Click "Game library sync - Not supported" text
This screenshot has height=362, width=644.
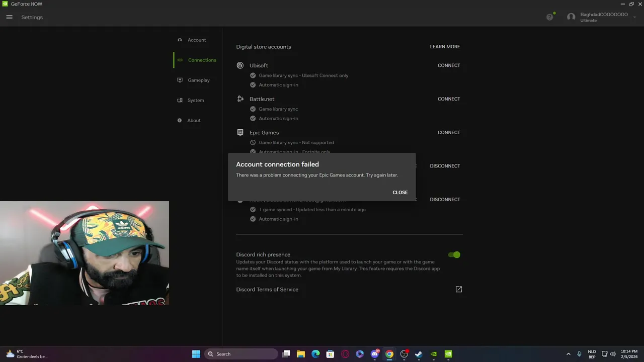point(296,143)
